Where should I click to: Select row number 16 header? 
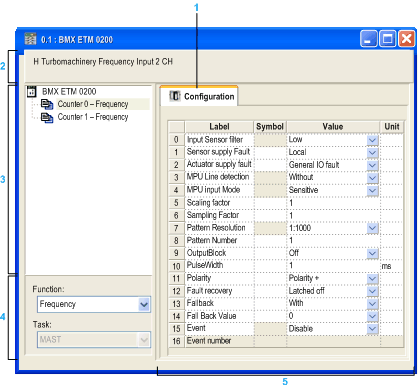coord(176,341)
